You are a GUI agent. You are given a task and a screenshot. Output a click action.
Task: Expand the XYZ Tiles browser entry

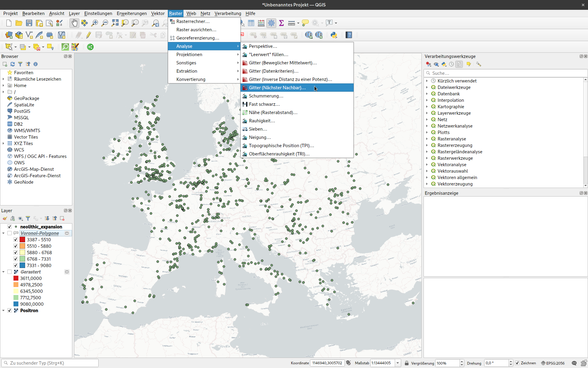tap(3, 143)
